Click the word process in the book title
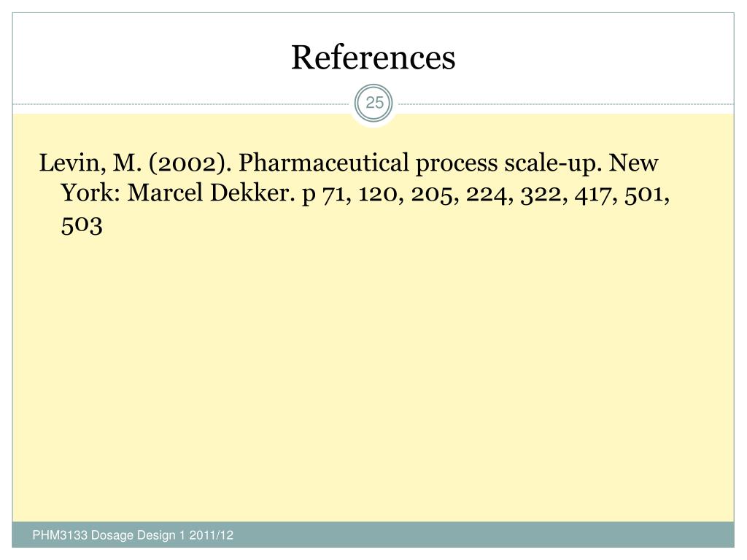 457,164
